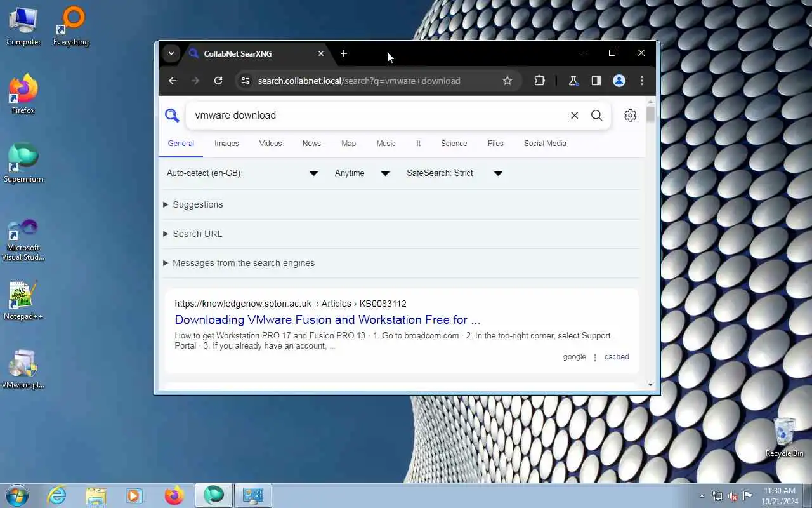812x508 pixels.
Task: Click the muted volume tray icon
Action: pos(733,496)
